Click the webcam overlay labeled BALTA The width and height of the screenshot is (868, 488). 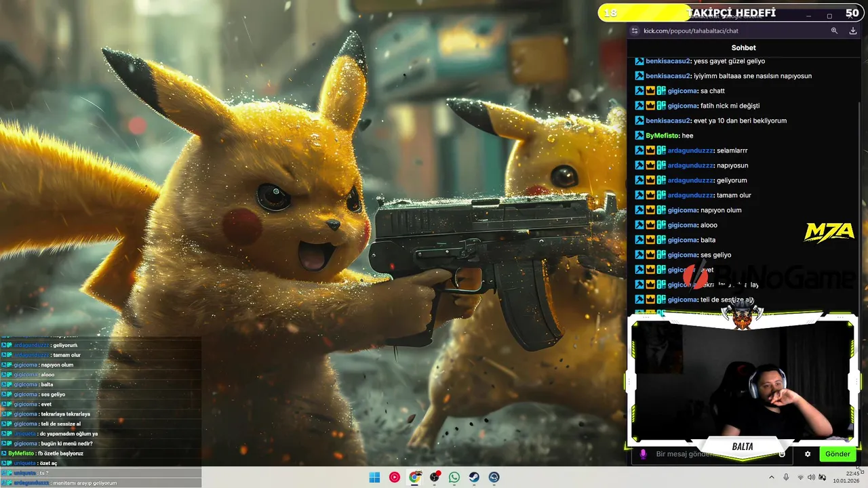click(x=743, y=382)
